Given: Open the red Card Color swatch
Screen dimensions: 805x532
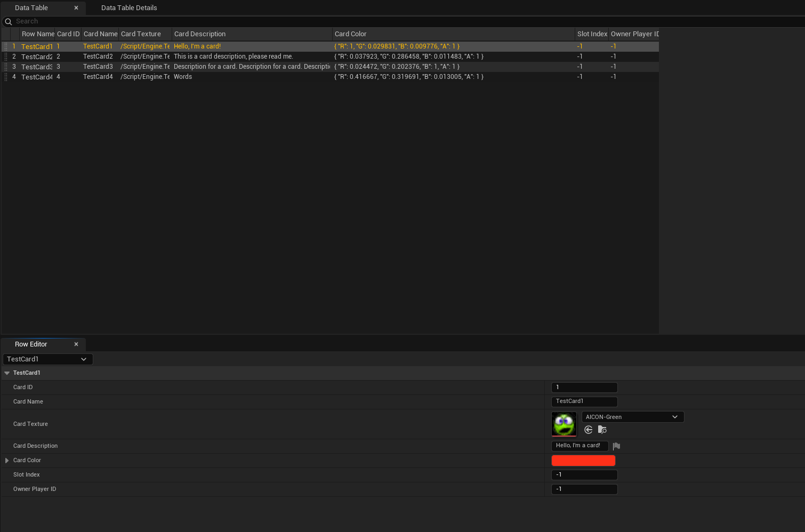Looking at the screenshot, I should click(583, 461).
